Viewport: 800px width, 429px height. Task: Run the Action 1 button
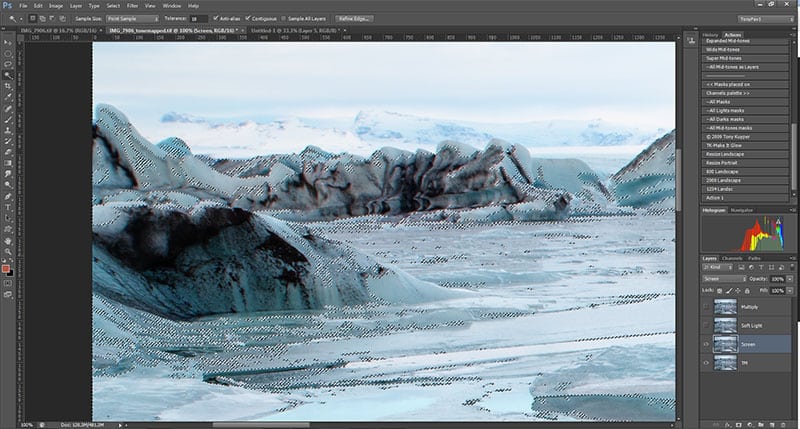(745, 197)
